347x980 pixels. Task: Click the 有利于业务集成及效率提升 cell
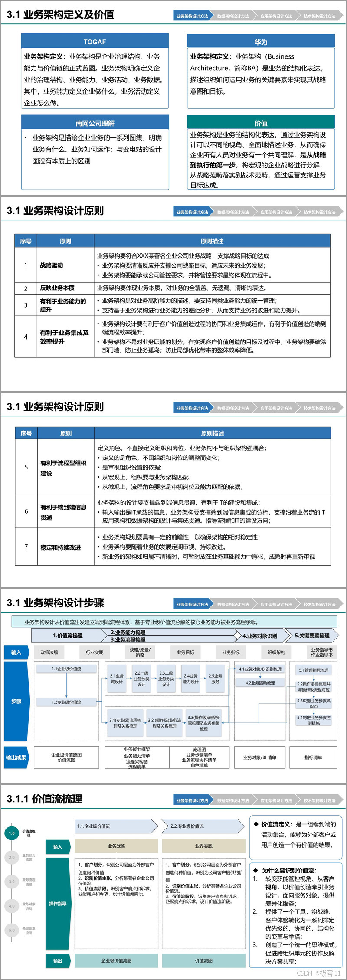point(65,337)
